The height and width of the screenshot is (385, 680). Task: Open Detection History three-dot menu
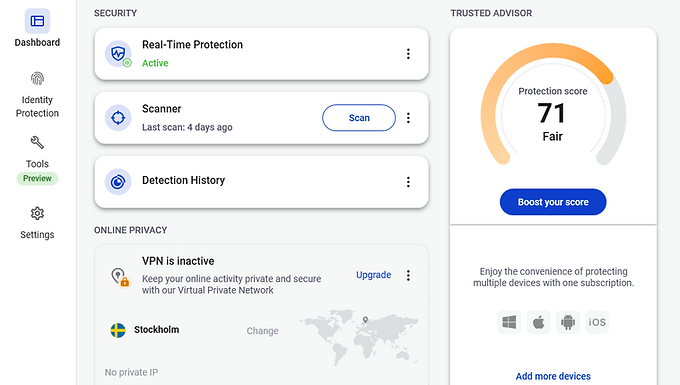tap(408, 182)
